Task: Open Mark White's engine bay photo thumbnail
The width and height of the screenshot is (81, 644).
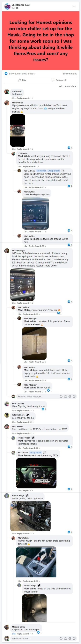Action: click(18, 130)
